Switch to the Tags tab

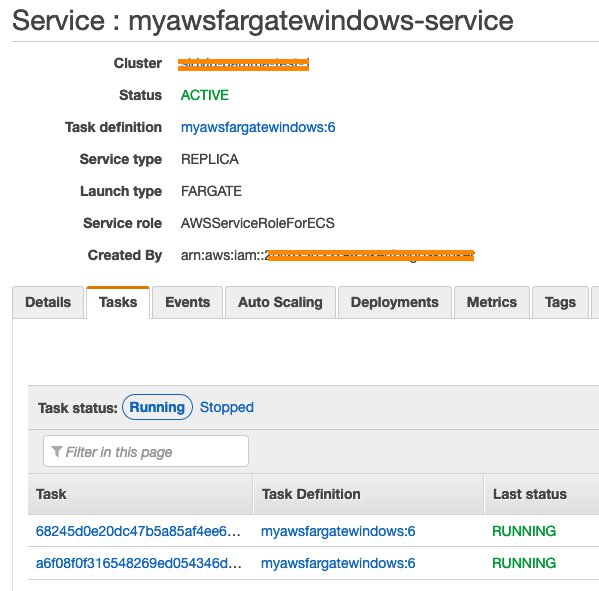(x=560, y=302)
